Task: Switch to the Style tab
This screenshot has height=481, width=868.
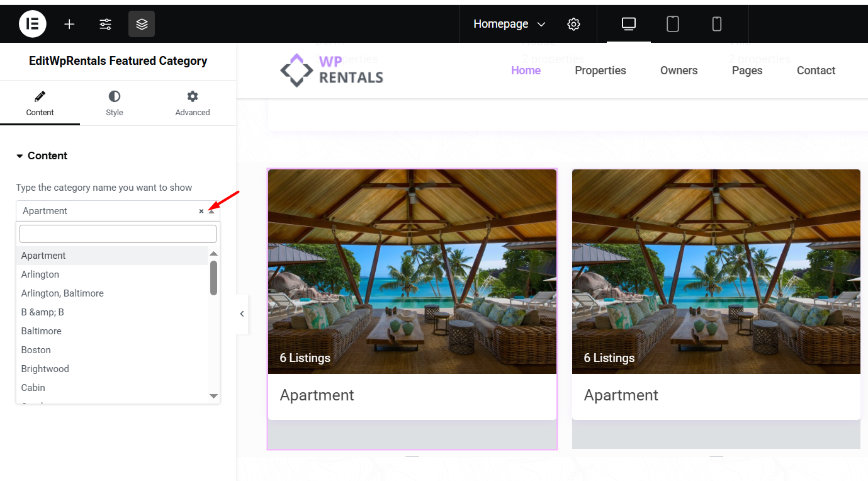Action: 114,103
